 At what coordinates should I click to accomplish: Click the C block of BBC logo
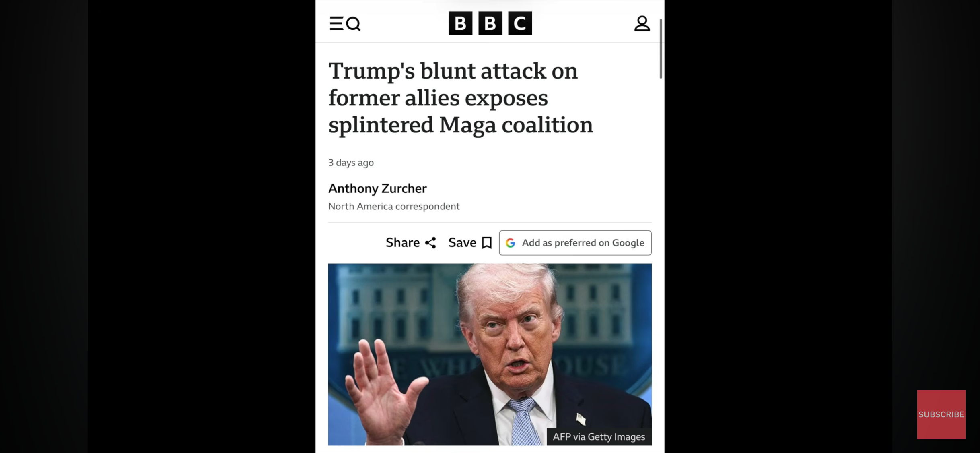[520, 23]
